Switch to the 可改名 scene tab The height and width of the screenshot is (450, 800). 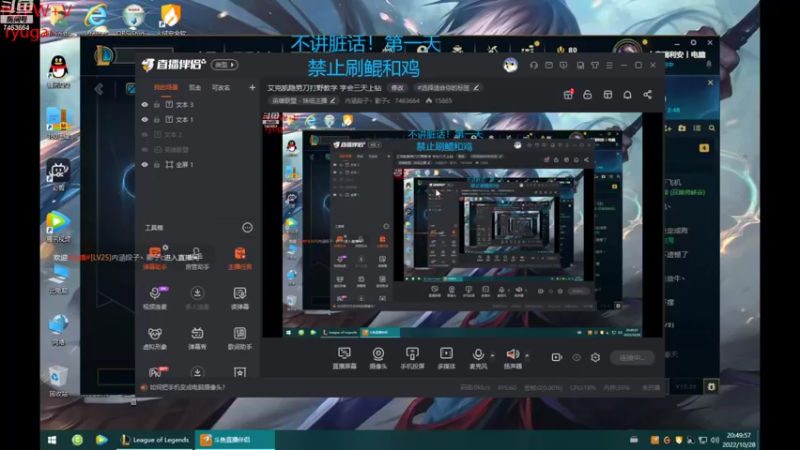(x=221, y=88)
